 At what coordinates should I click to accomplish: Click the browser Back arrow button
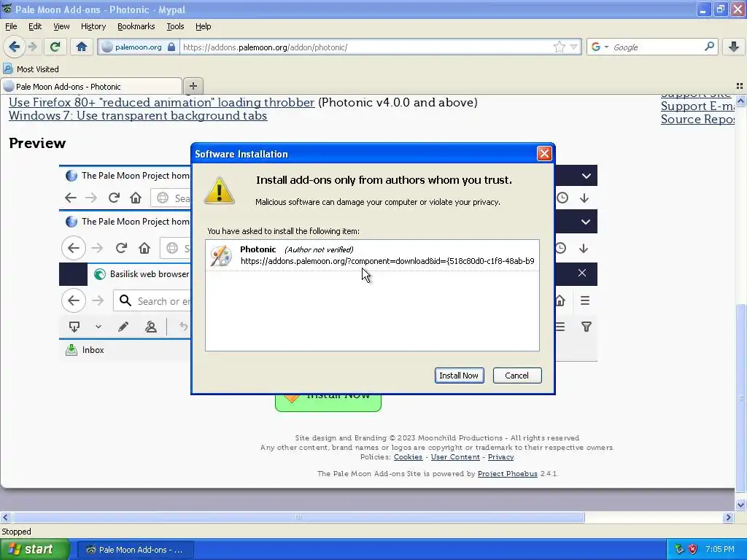click(14, 47)
